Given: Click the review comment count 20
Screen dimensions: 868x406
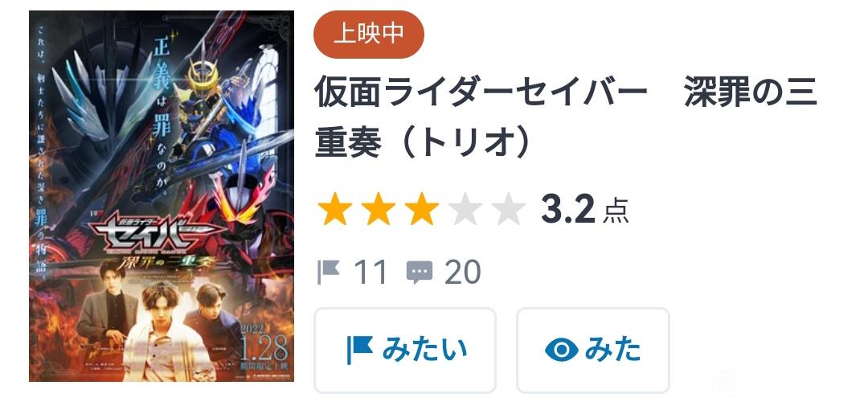Looking at the screenshot, I should point(463,273).
